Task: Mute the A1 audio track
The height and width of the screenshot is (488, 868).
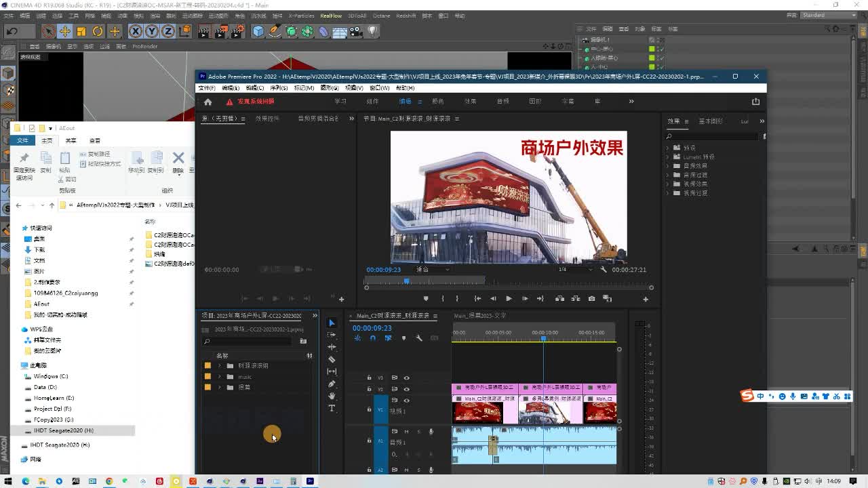Action: coord(406,432)
